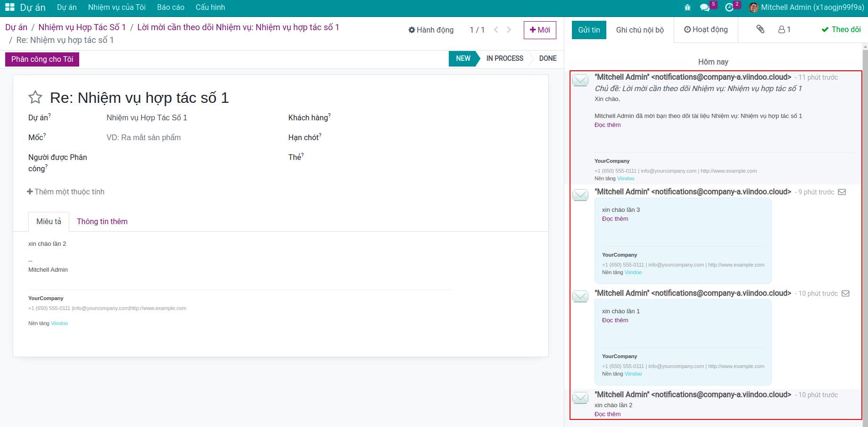Screen dimensions: 868x427
Task: Open the apps grid menu icon
Action: pos(9,8)
